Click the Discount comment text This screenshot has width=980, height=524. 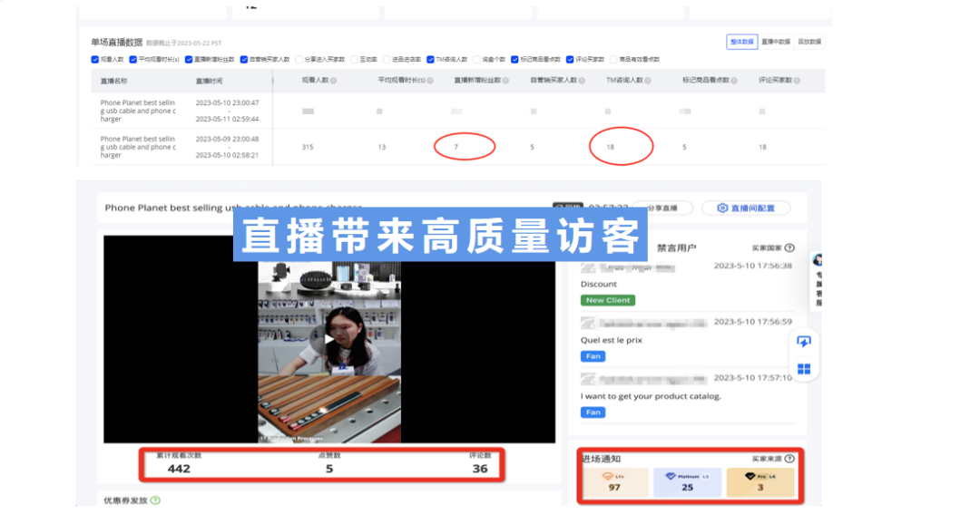click(599, 284)
